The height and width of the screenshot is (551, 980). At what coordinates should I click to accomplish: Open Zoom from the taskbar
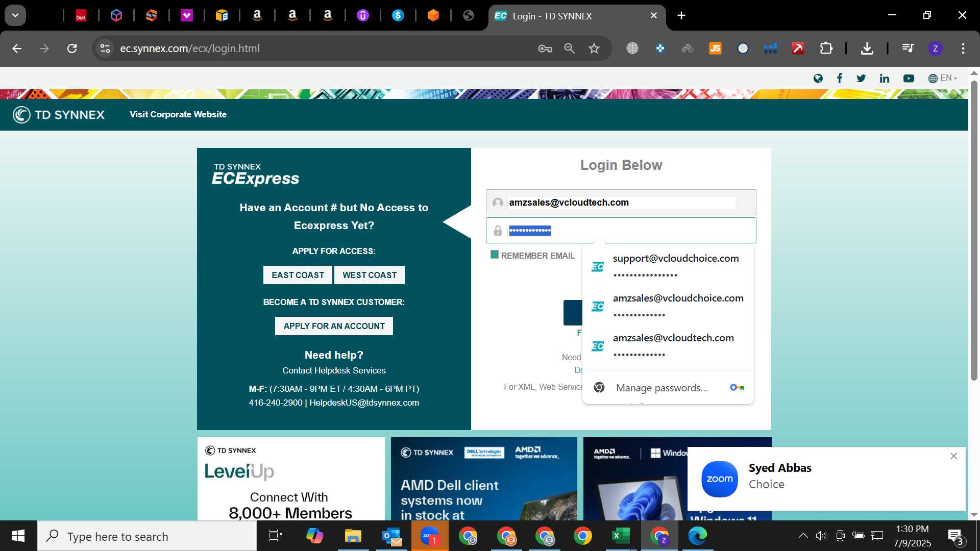tap(430, 536)
